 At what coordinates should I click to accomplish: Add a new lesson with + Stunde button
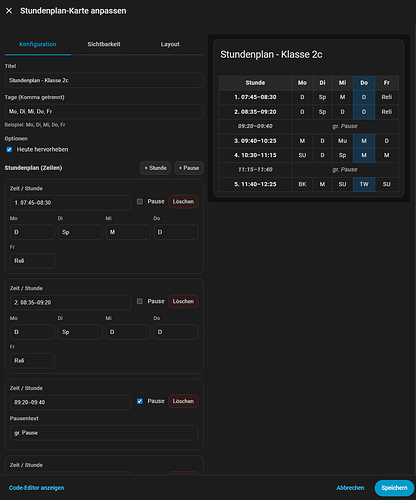(155, 168)
